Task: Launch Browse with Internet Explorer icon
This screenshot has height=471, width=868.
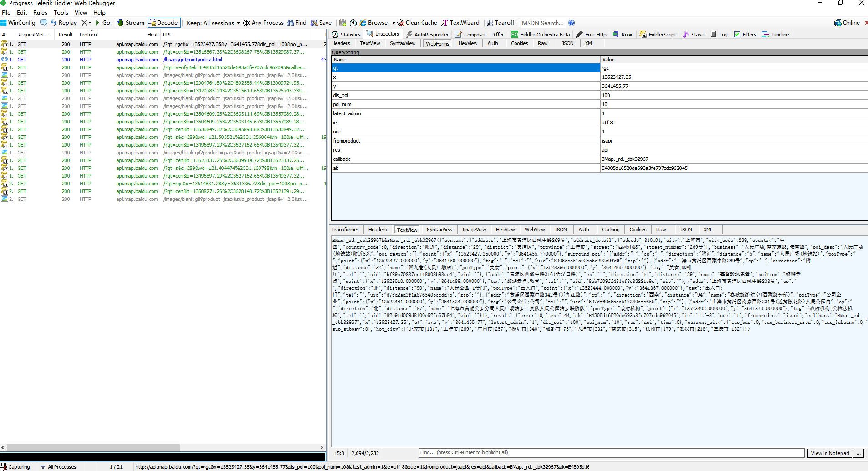Action: point(374,23)
